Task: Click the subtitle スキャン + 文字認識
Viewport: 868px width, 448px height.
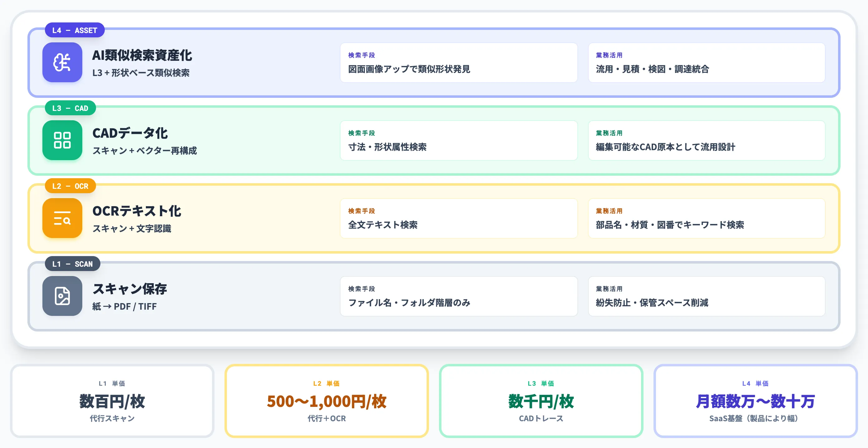Action: point(132,229)
